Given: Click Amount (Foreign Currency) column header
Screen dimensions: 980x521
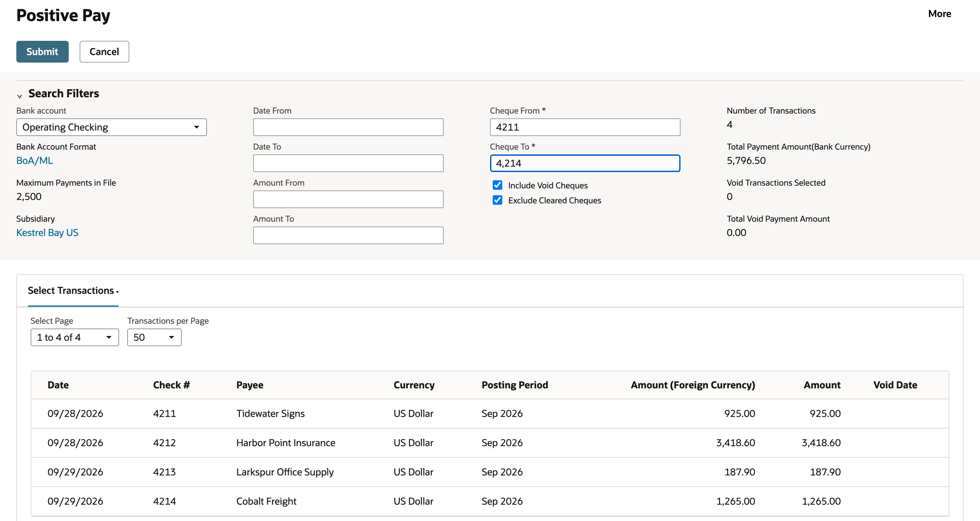Looking at the screenshot, I should point(693,385).
